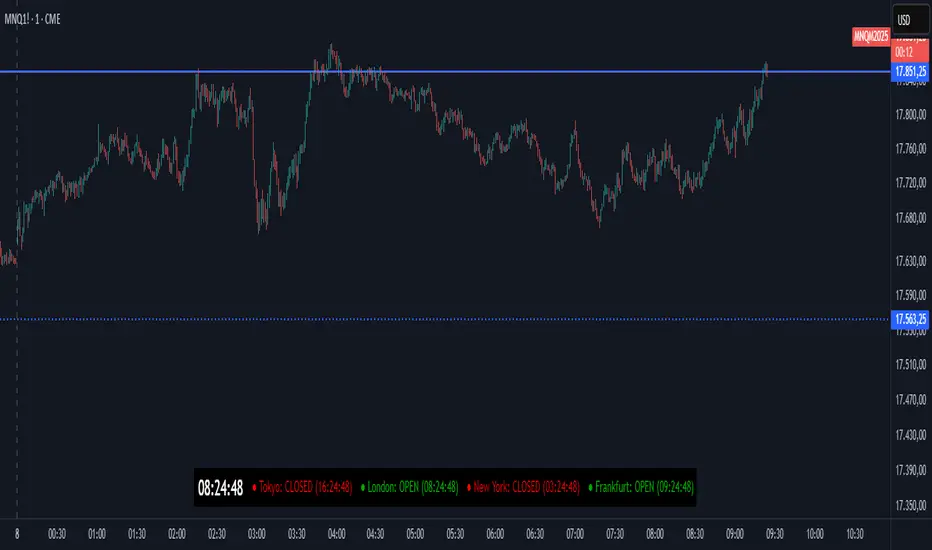The width and height of the screenshot is (932, 550).
Task: Click the 07:30 time axis label
Action: [x=615, y=534]
